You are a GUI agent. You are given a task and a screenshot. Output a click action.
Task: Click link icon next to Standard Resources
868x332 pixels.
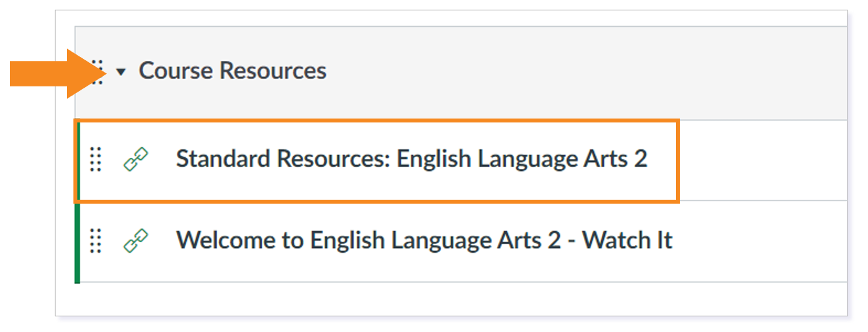tap(136, 159)
